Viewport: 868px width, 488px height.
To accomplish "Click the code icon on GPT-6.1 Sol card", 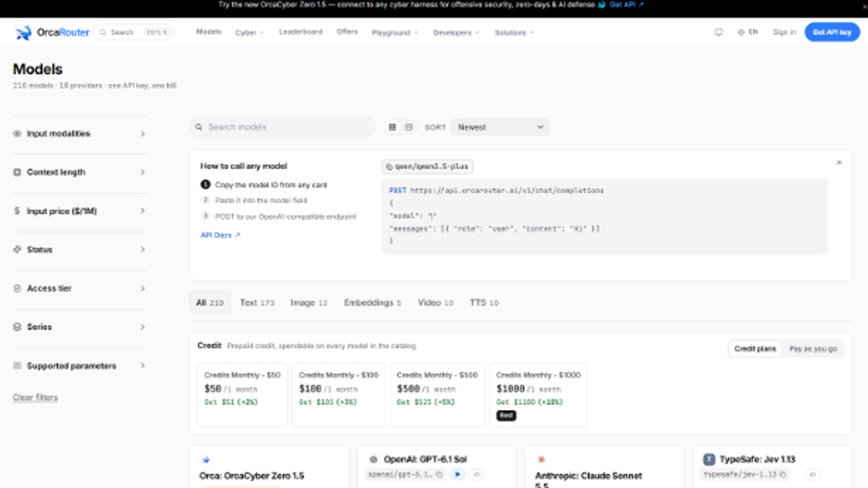I will pyautogui.click(x=476, y=474).
